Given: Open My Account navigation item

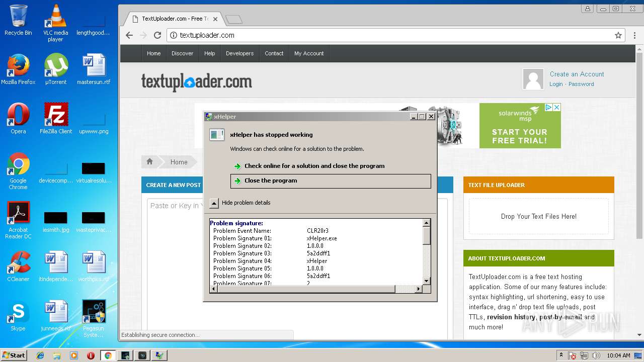Looking at the screenshot, I should 309,53.
